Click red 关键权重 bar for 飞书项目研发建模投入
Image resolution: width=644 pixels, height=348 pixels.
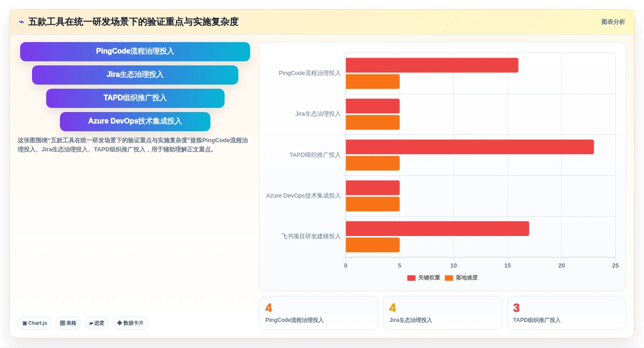click(437, 229)
